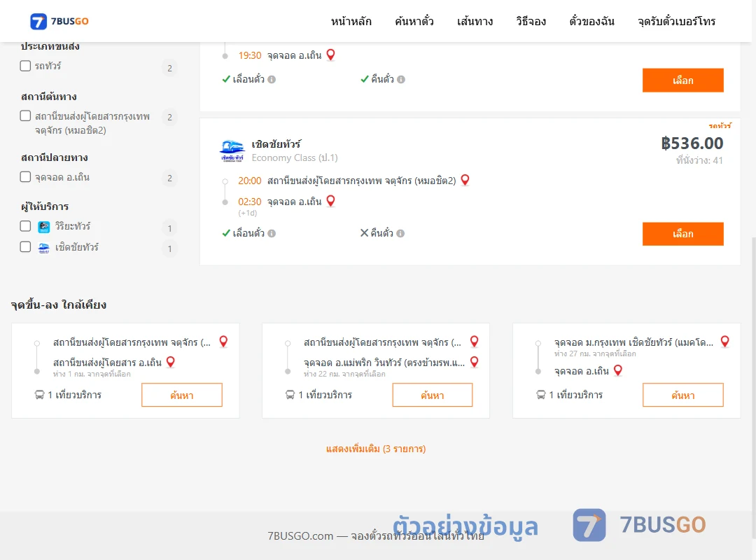The image size is (756, 560).
Task: Show info for เลื่อนตั๋ว in เชิดชัยทัวร์ trip
Action: coord(272,234)
